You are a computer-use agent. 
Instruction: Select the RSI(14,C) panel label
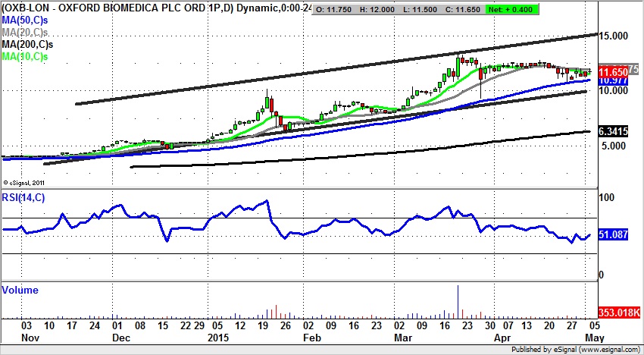coord(26,199)
